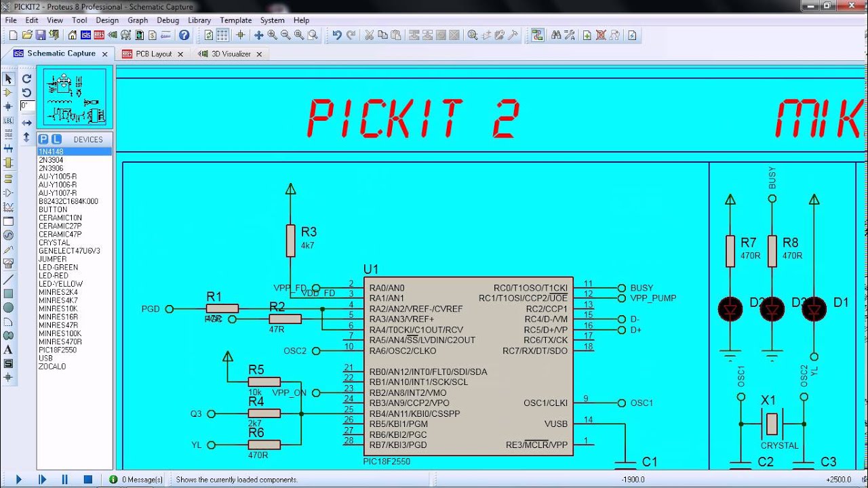Switch to the PCB Layout tab
The width and height of the screenshot is (868, 488).
pos(153,54)
